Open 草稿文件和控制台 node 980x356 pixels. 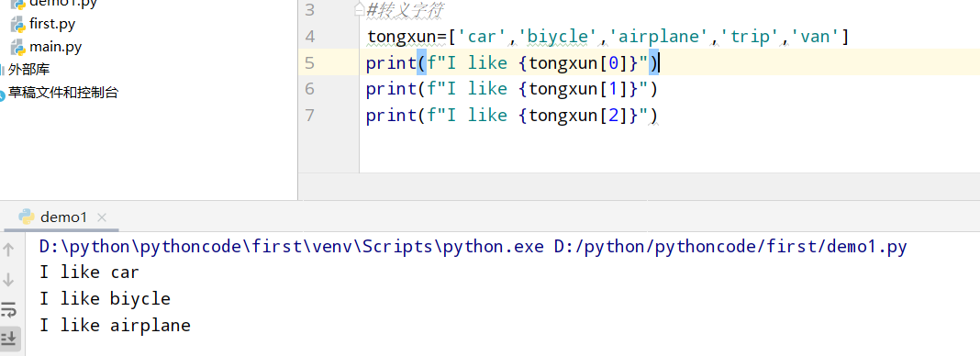(63, 93)
